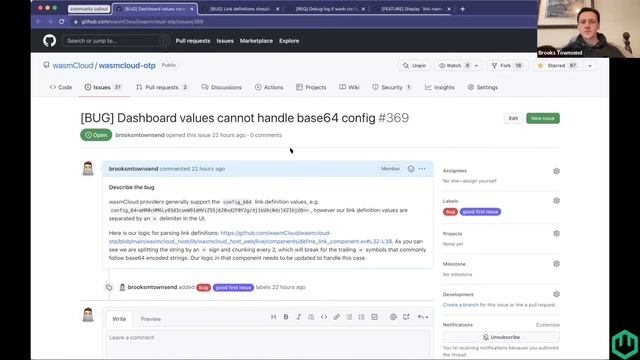Insert a heading in the comment
This screenshot has width=640, height=360.
[273, 317]
